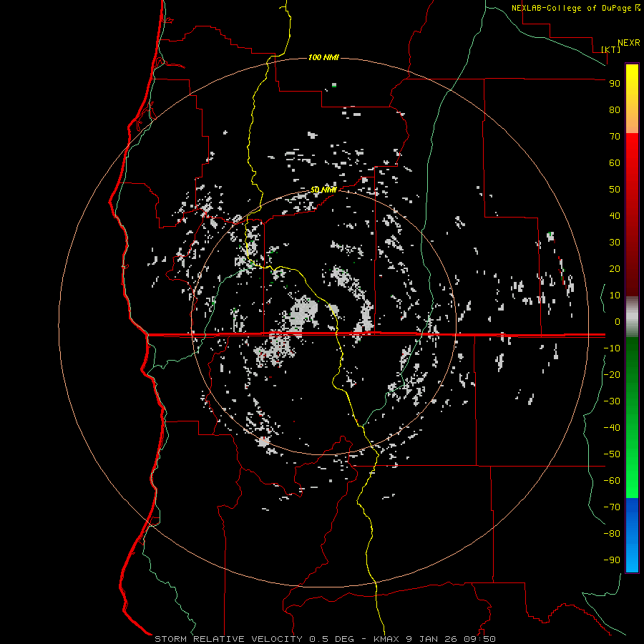Click the positive 70 value on velocity scale
The height and width of the screenshot is (644, 644).
click(x=615, y=137)
